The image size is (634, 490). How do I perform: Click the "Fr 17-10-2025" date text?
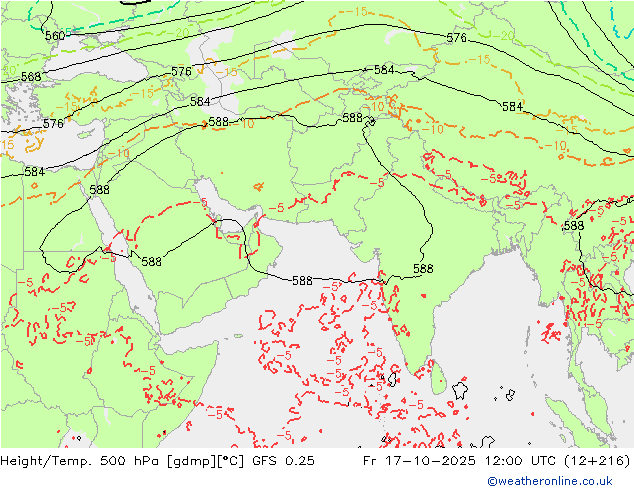coord(419,460)
